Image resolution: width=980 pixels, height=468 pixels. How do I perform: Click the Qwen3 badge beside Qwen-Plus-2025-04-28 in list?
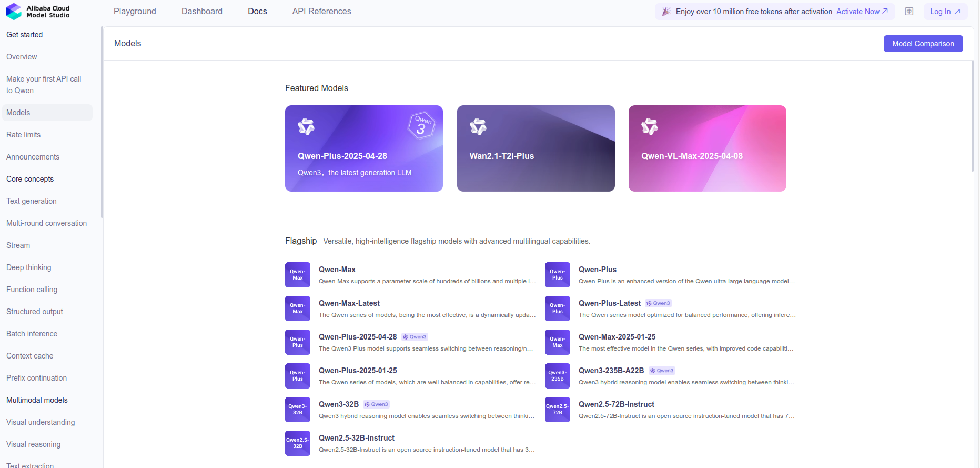415,337
